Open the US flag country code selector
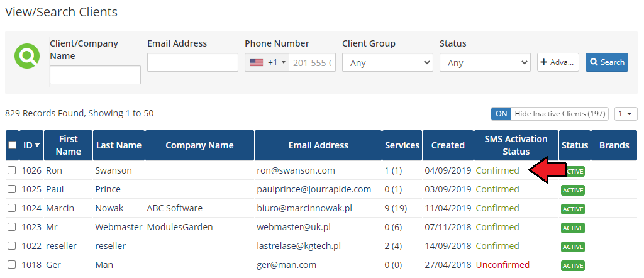The image size is (644, 278). [x=267, y=62]
